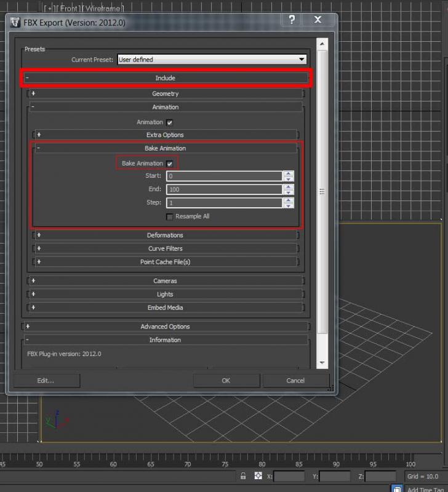
Task: Collapse the Animation rollout header
Action: point(166,107)
